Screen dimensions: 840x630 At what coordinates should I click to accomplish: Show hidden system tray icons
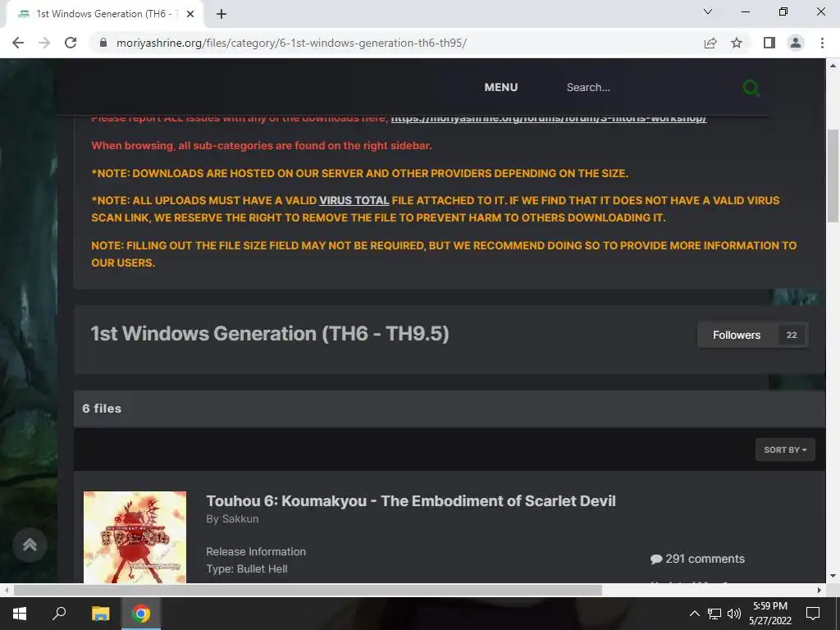[694, 614]
